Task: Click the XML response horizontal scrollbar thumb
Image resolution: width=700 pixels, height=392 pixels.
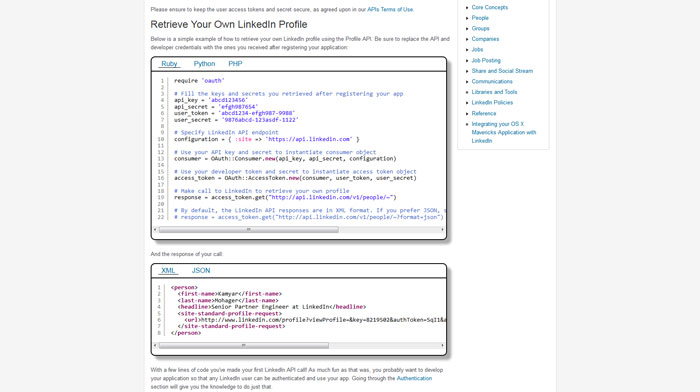Action: tap(244, 346)
